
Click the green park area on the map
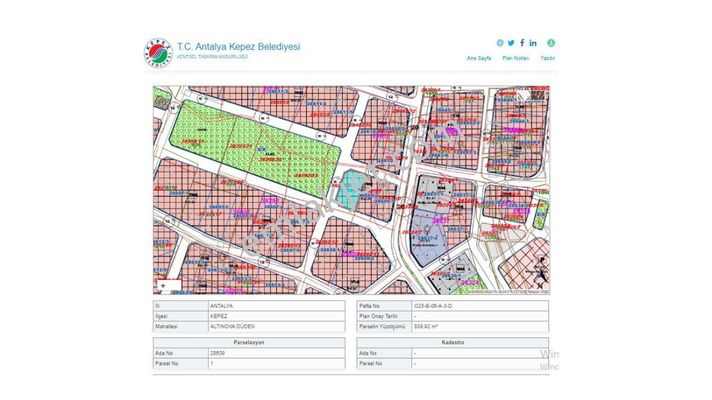click(x=254, y=148)
